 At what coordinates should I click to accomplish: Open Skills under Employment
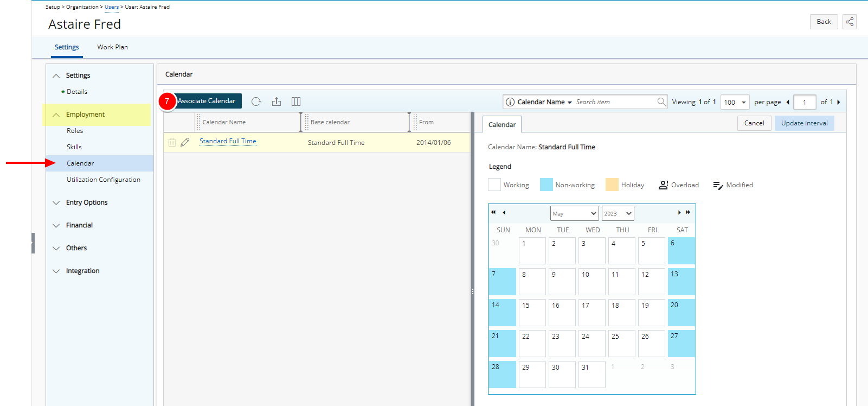tap(74, 147)
